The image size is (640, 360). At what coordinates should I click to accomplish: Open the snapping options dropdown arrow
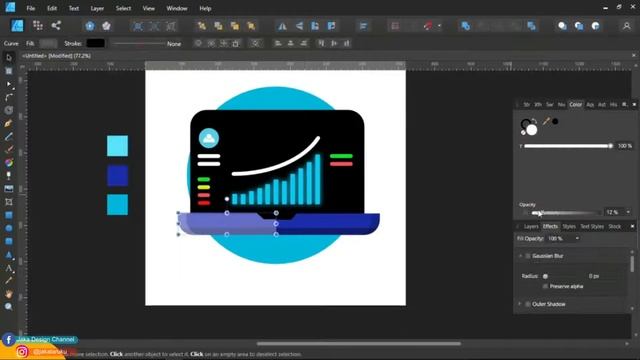(439, 26)
